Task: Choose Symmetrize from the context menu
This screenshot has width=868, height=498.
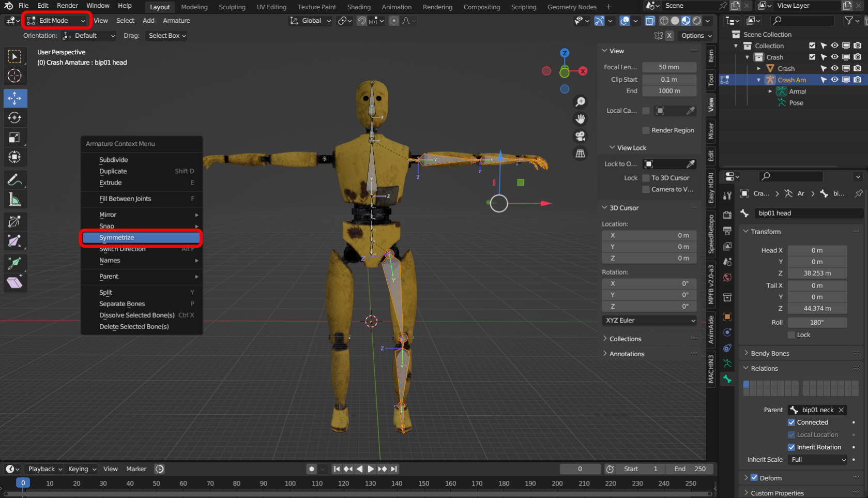Action: pyautogui.click(x=141, y=237)
